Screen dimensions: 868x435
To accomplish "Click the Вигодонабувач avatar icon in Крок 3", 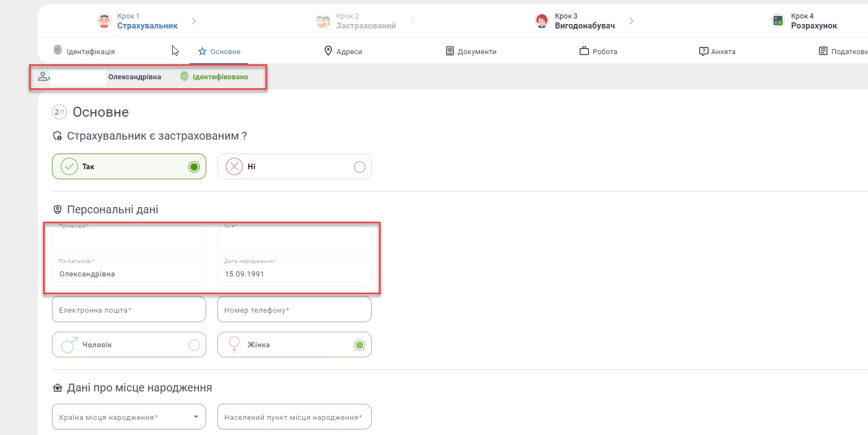I will click(542, 21).
